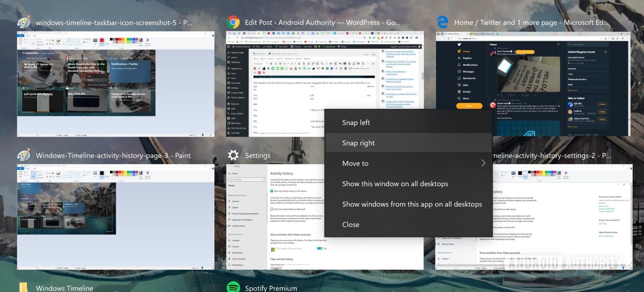Choose Snap right from the context menu
The height and width of the screenshot is (292, 644).
[358, 143]
